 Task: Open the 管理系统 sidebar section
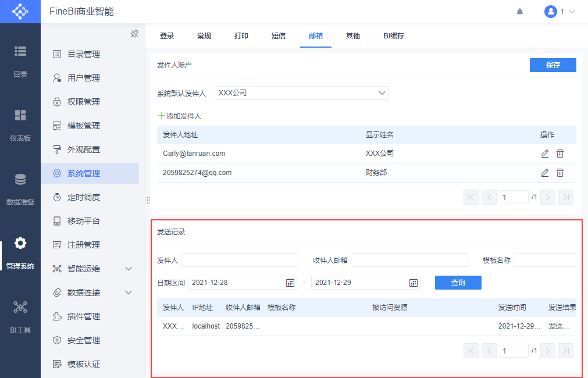point(20,253)
